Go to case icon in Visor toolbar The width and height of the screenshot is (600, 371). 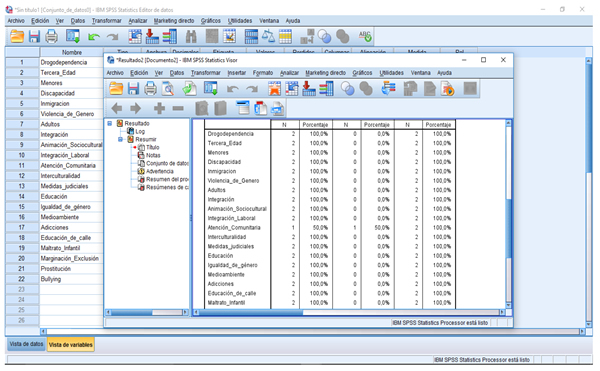point(292,89)
